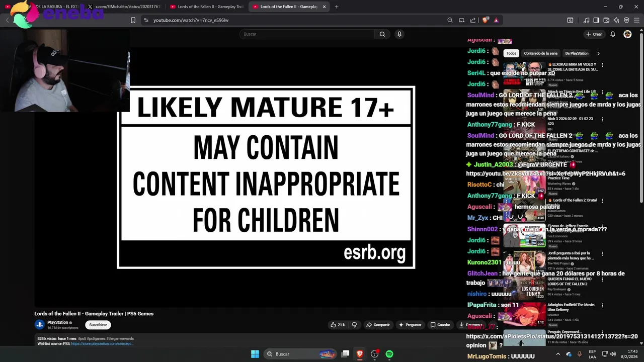Click the YouTube search input field

click(x=307, y=34)
